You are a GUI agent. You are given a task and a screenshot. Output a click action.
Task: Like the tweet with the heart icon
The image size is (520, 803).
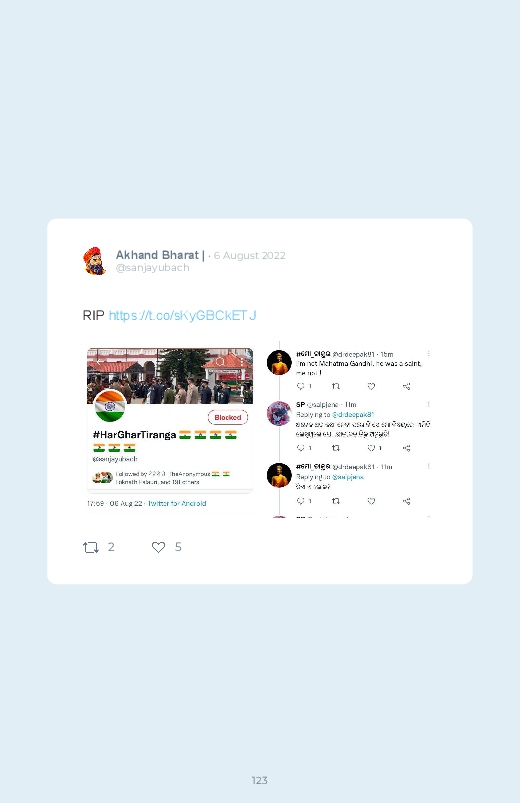pos(158,547)
